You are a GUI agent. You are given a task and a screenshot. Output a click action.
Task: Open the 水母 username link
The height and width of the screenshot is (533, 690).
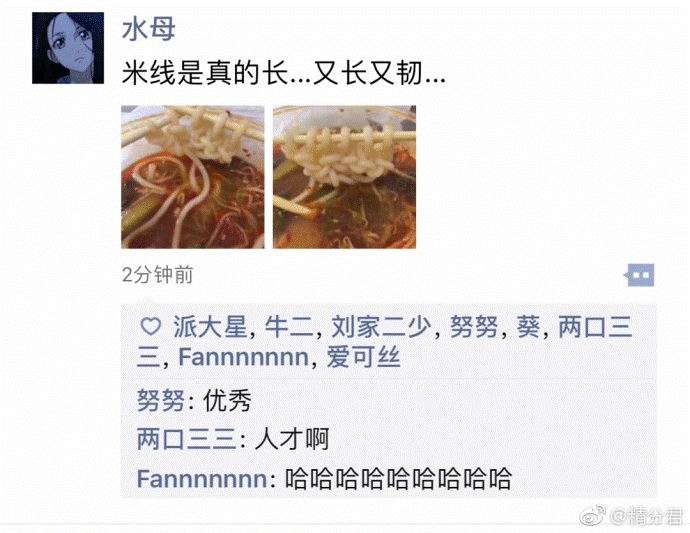point(148,29)
